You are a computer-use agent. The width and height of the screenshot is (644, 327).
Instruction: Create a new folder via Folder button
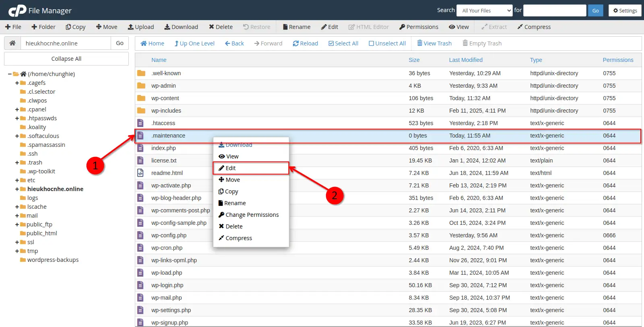(43, 27)
